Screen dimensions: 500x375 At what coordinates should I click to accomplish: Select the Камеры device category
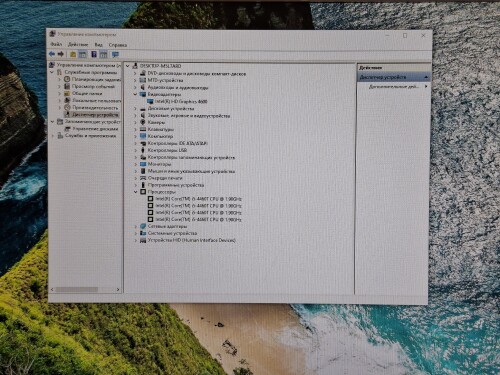[x=156, y=122]
